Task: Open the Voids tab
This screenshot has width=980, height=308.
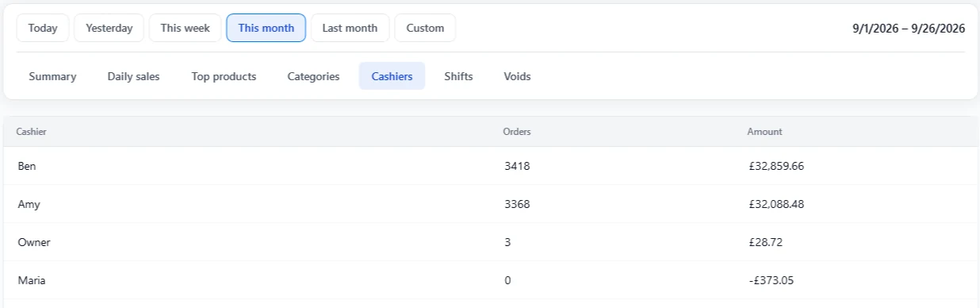Action: (x=517, y=76)
